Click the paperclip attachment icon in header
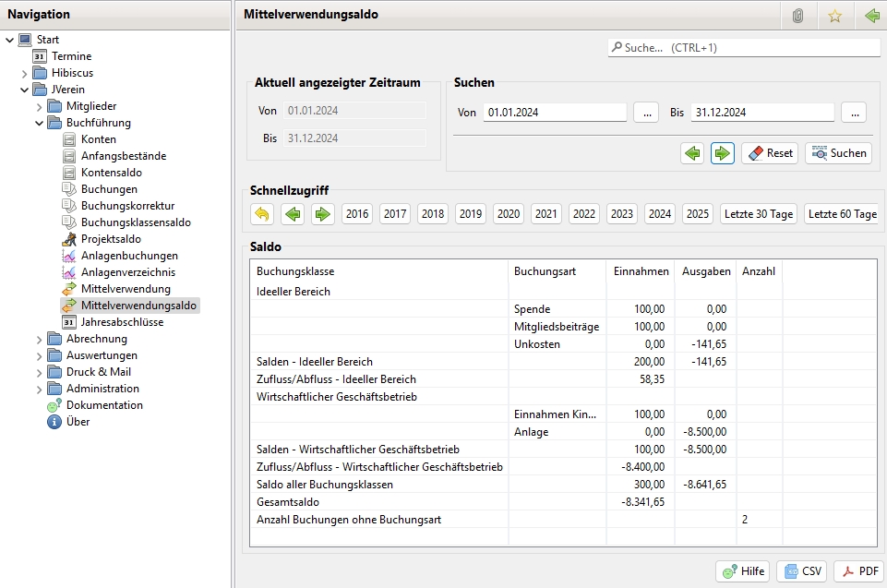 [797, 16]
